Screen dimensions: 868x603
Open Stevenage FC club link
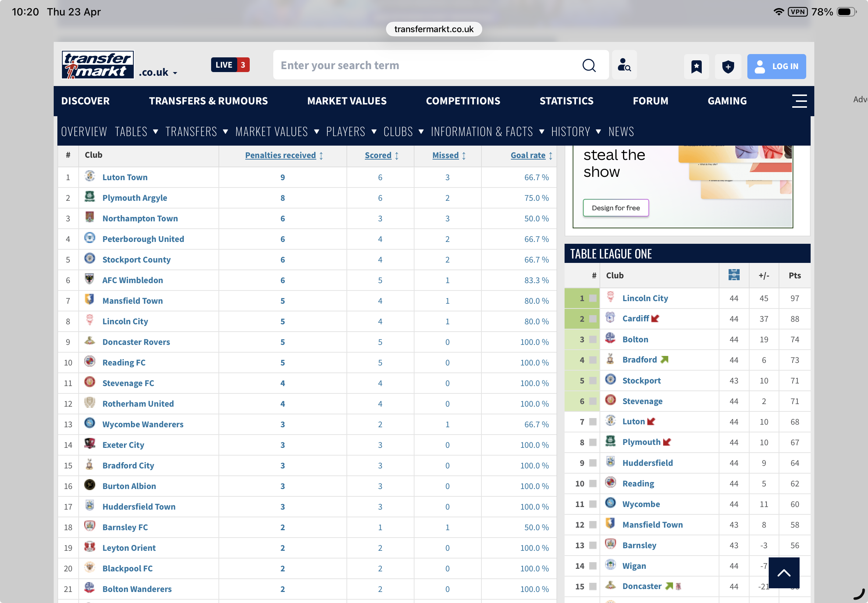coord(128,383)
